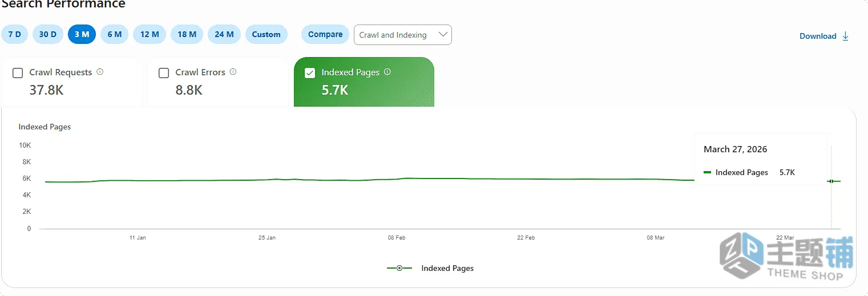Choose the 6 M time range
This screenshot has width=868, height=296.
[x=115, y=34]
